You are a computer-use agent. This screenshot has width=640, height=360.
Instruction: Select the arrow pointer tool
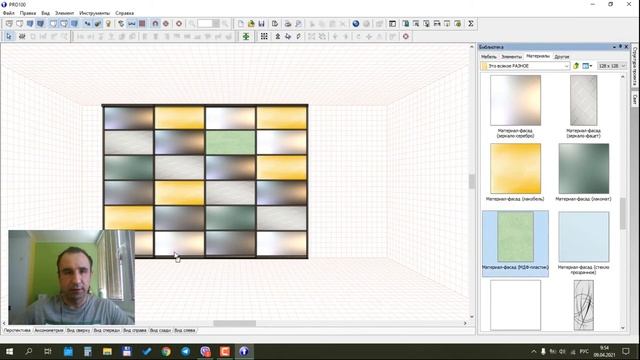coord(9,36)
